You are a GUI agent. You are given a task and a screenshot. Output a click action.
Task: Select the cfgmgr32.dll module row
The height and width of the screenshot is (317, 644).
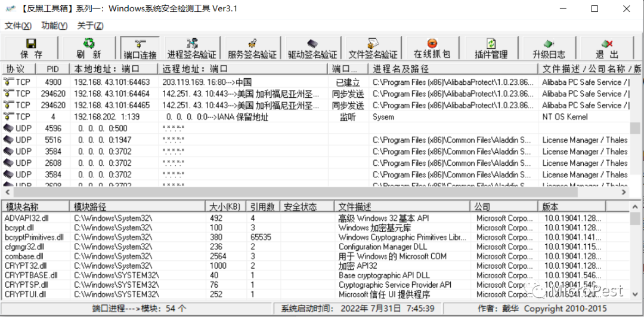[315, 247]
